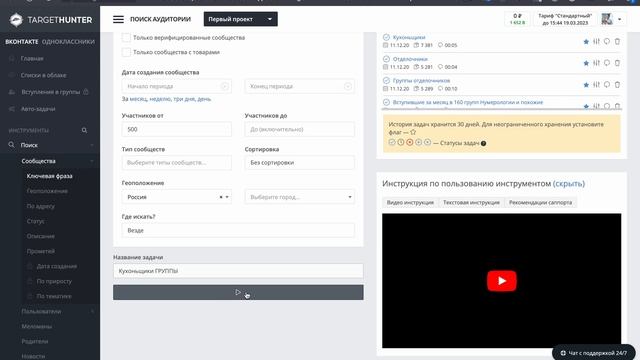
Task: Clear the Россия selection with x
Action: click(221, 197)
